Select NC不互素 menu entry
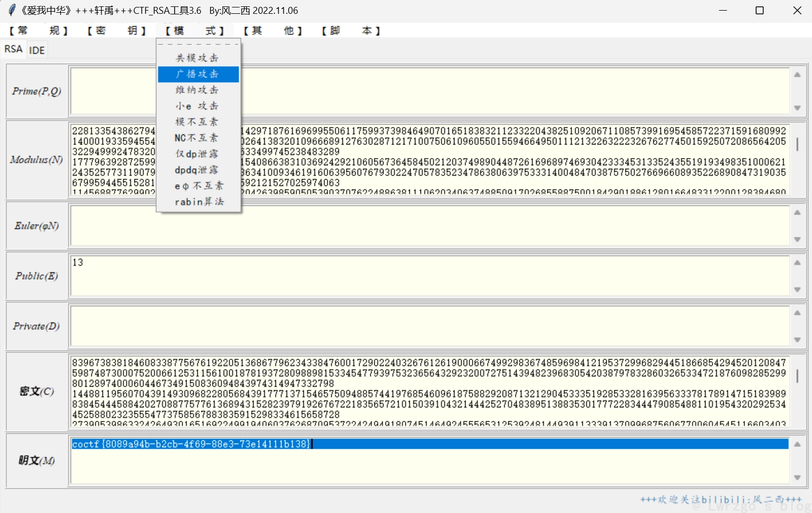 click(198, 138)
